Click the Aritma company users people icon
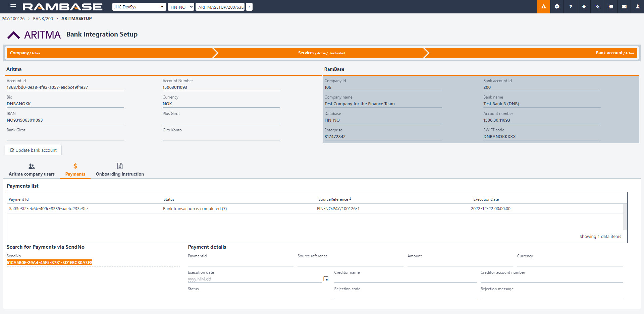Viewport: 644px width, 314px height. tap(32, 166)
